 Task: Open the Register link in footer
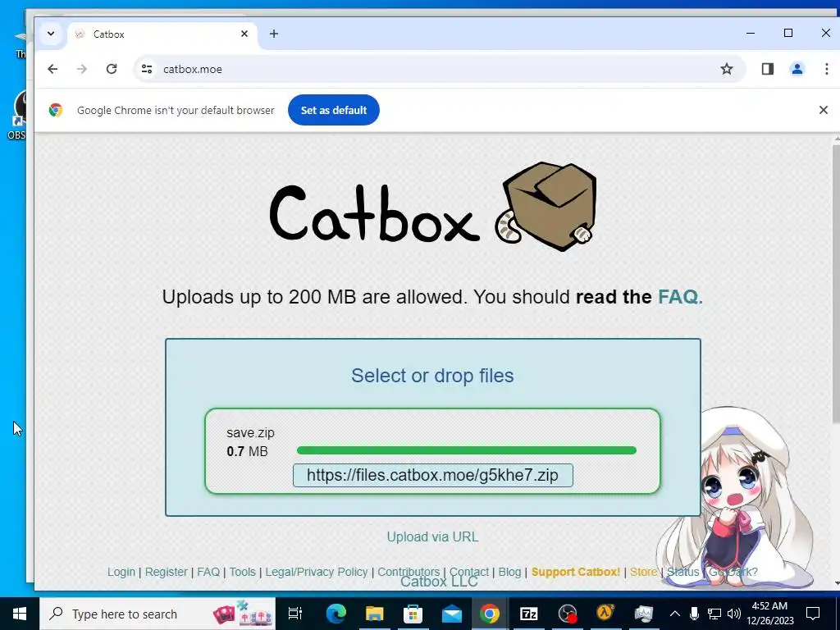point(166,572)
